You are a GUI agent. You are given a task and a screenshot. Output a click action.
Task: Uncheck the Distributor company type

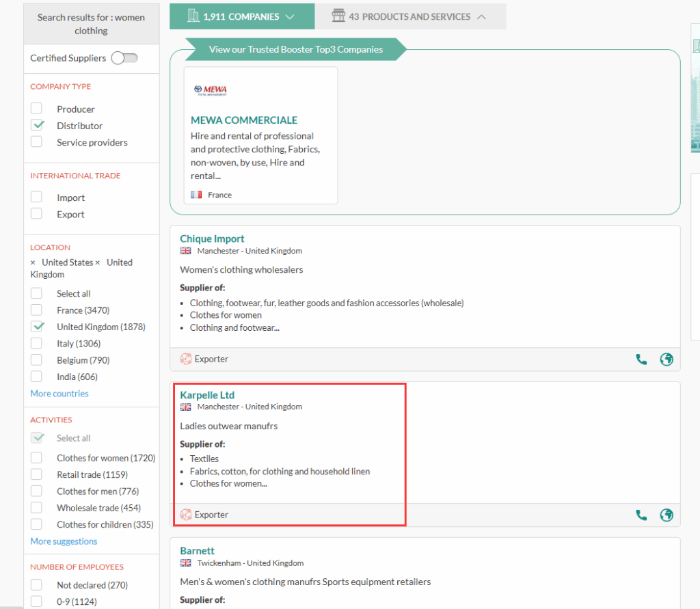(x=38, y=125)
